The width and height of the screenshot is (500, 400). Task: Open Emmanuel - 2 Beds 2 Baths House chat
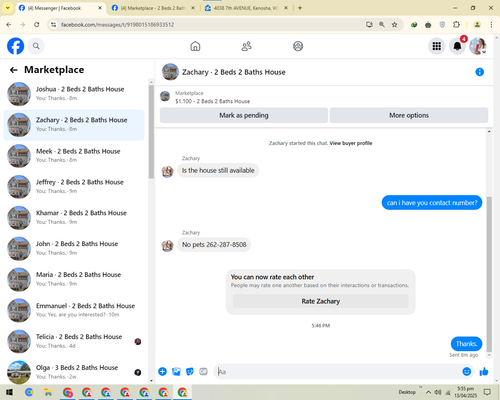[74, 310]
